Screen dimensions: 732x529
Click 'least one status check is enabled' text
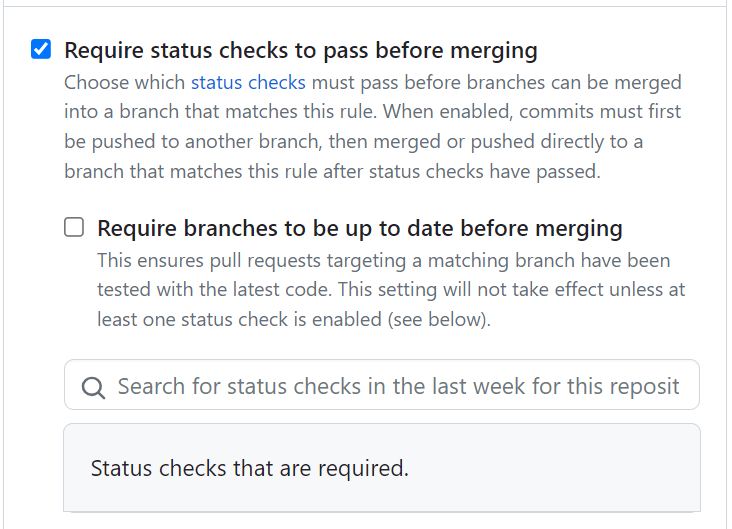239,320
